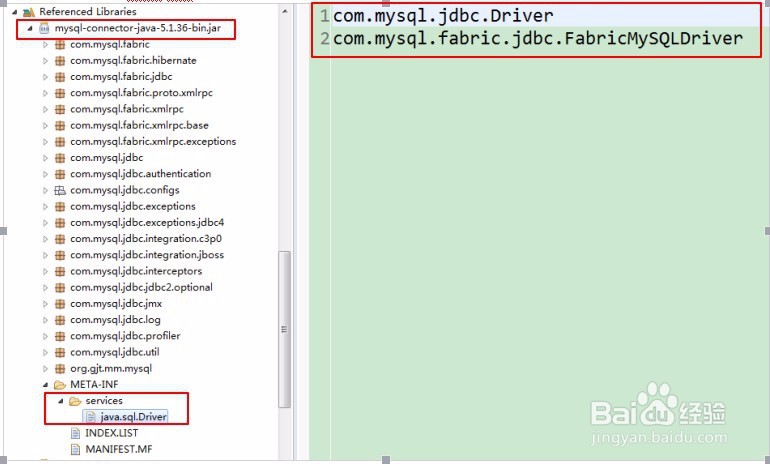Image resolution: width=770 pixels, height=464 pixels.
Task: Select the com.mysql.jdbc.interceptors package name
Action: 136,272
